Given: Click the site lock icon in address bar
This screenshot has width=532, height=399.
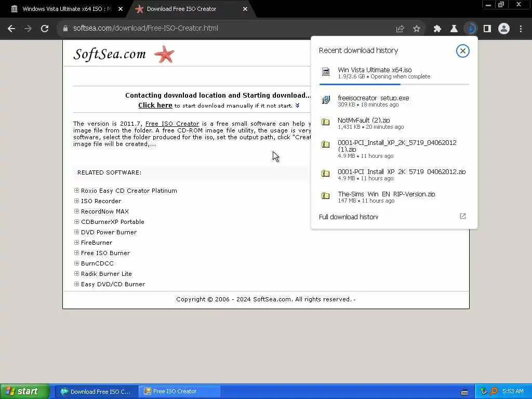Looking at the screenshot, I should [65, 29].
